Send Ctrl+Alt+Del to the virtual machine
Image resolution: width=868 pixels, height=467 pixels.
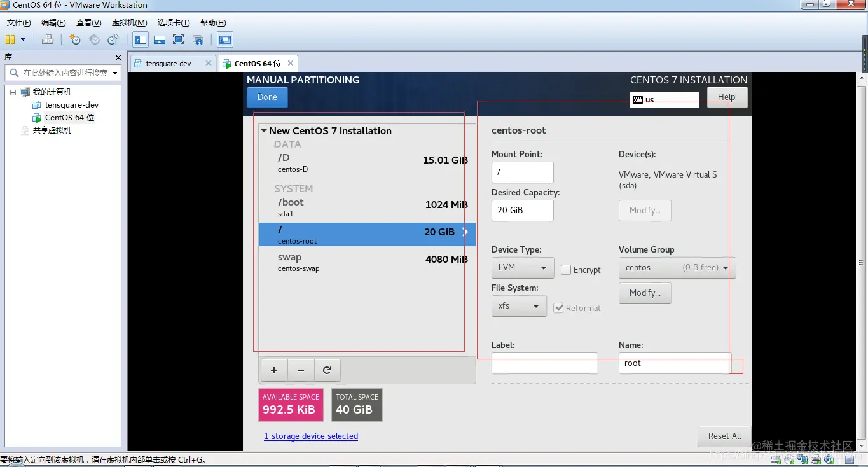48,39
